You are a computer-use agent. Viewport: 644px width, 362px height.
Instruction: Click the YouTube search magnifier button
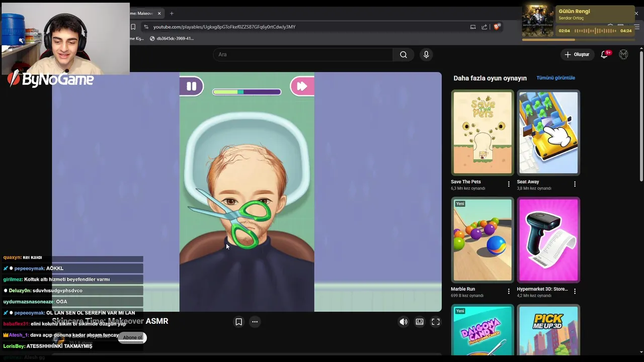pos(404,54)
